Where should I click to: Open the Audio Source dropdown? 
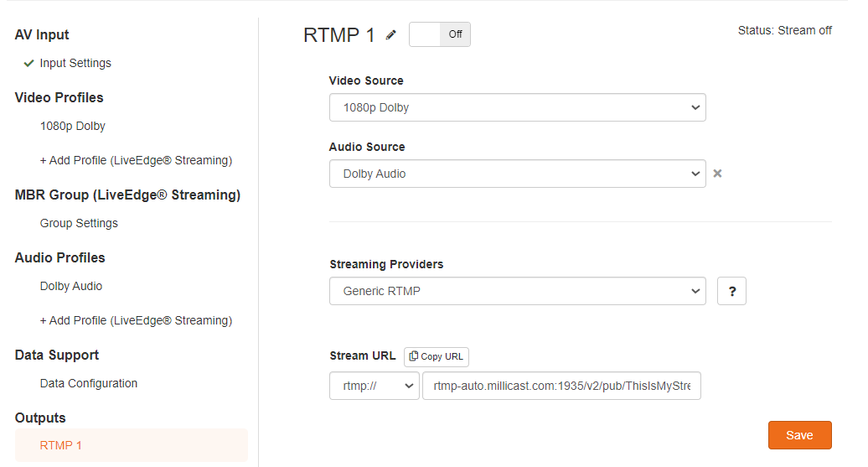click(518, 174)
